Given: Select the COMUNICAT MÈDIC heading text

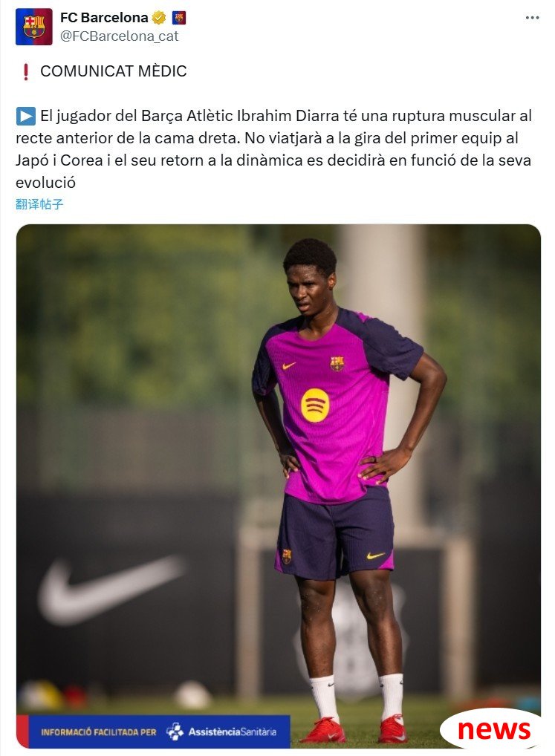Looking at the screenshot, I should pos(114,71).
